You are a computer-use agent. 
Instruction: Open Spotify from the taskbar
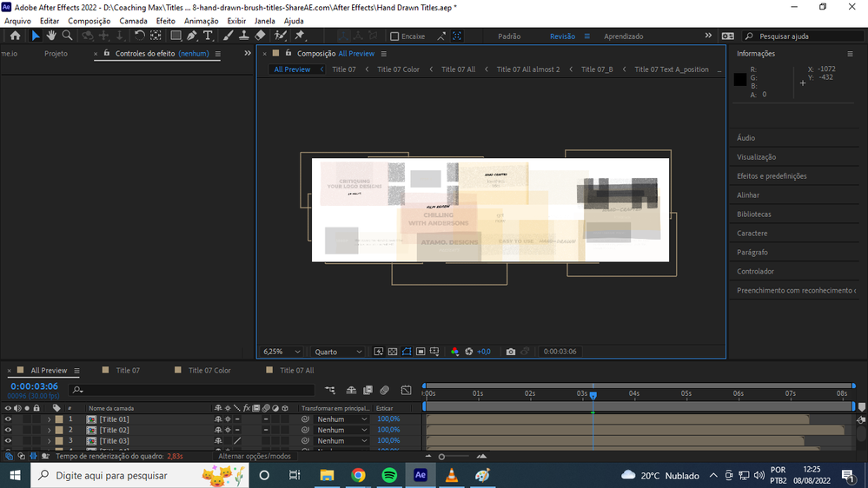pyautogui.click(x=389, y=475)
